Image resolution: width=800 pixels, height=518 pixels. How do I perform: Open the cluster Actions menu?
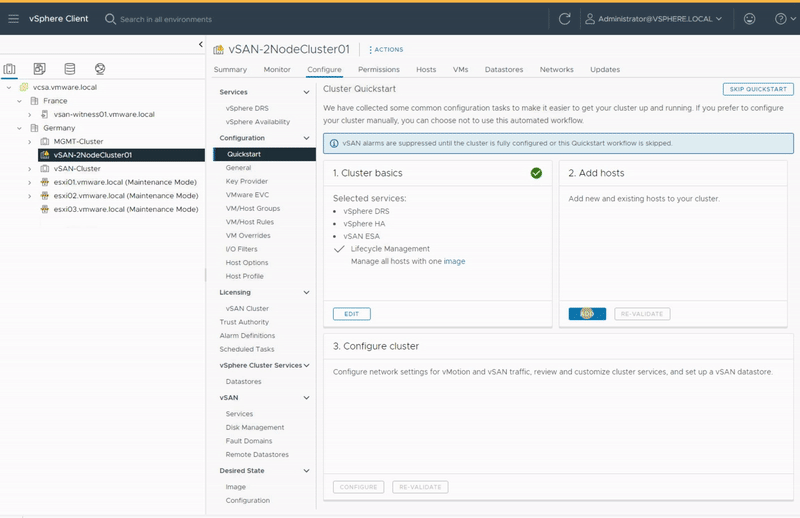tap(386, 49)
